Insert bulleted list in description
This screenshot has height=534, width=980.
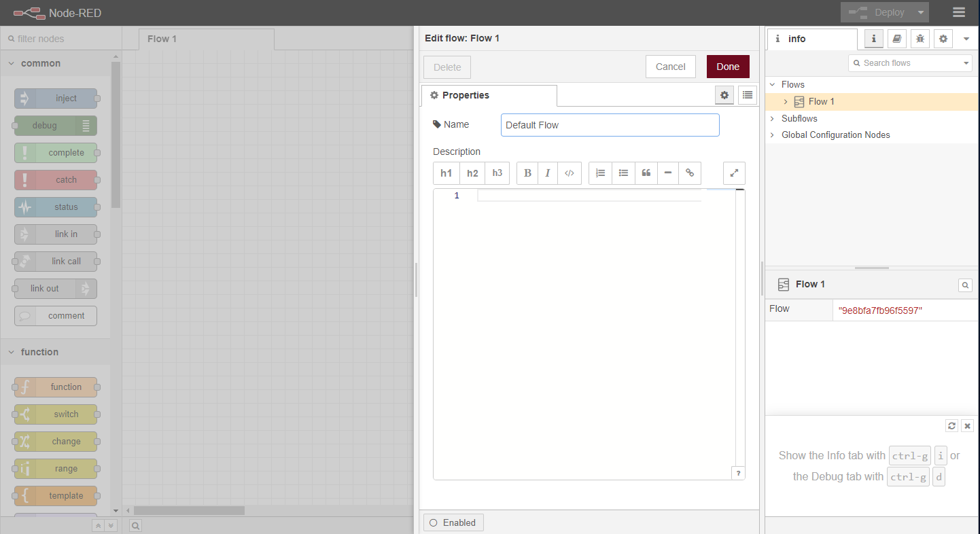coord(623,173)
